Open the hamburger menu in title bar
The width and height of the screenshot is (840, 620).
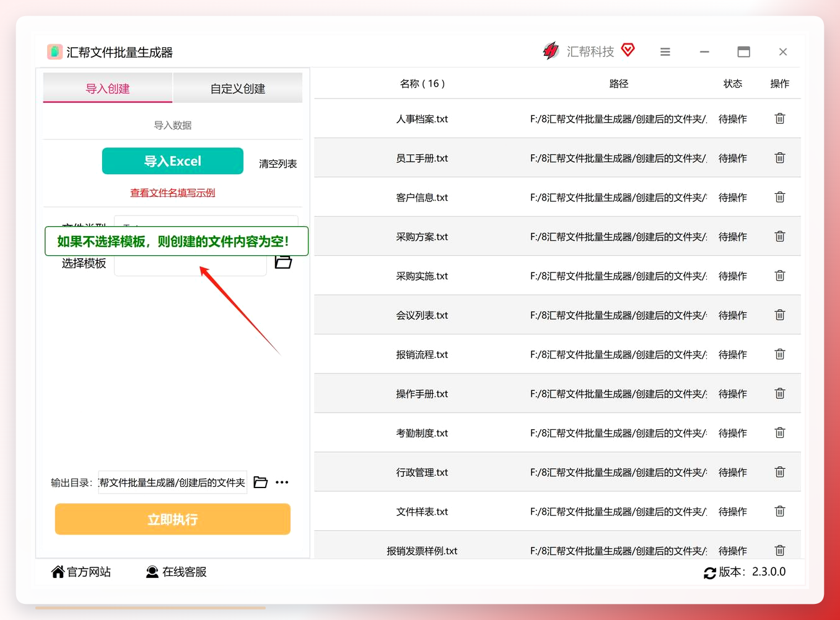coord(665,52)
